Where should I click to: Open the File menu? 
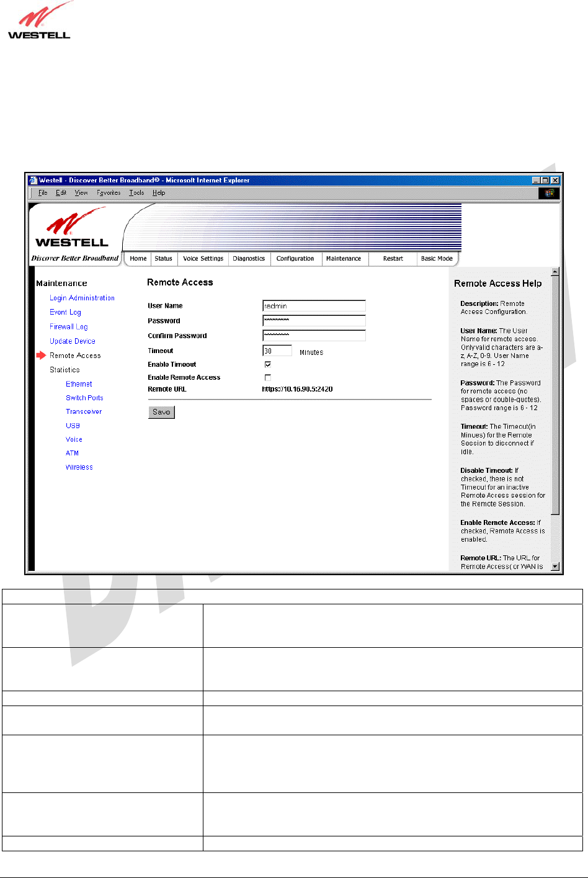tap(43, 193)
